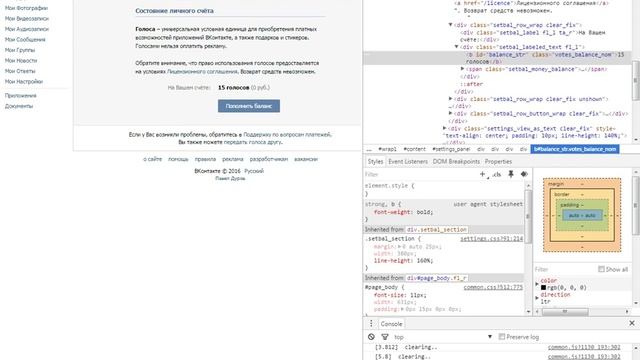The height and width of the screenshot is (360, 640).
Task: Add a new style rule with plus icon
Action: pos(482,174)
